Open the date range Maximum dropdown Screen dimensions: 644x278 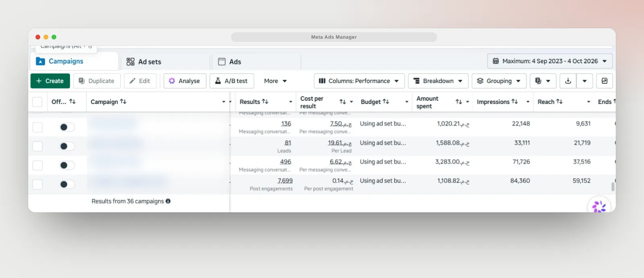(x=550, y=61)
